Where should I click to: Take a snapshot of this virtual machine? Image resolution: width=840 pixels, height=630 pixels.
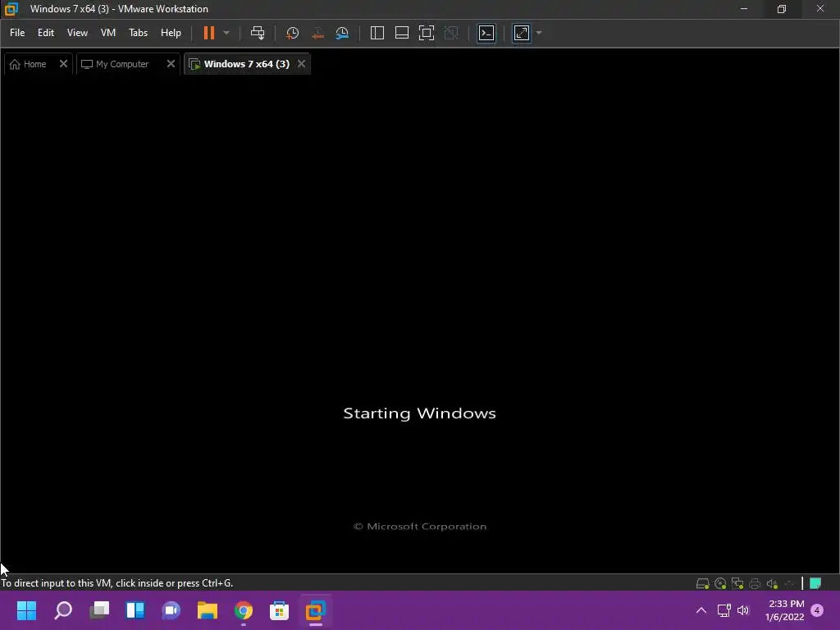[x=293, y=33]
